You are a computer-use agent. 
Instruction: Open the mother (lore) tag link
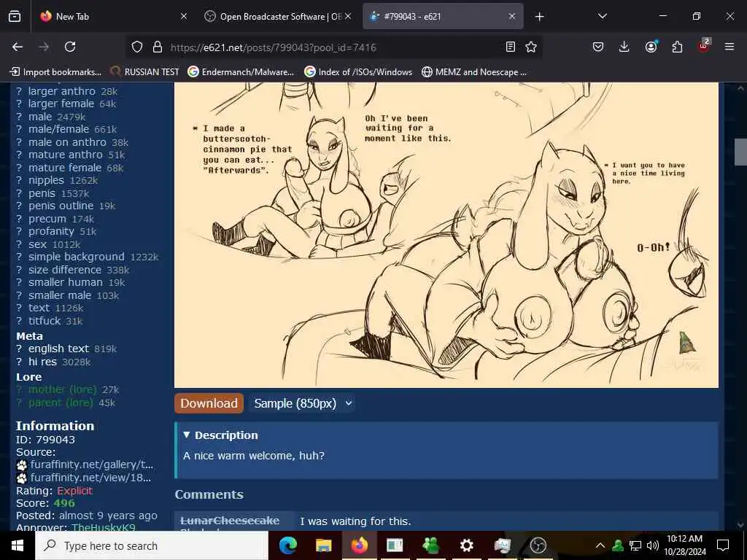coord(63,389)
